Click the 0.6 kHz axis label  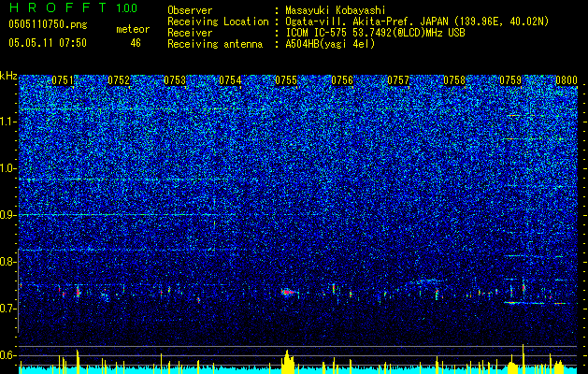pyautogui.click(x=7, y=355)
